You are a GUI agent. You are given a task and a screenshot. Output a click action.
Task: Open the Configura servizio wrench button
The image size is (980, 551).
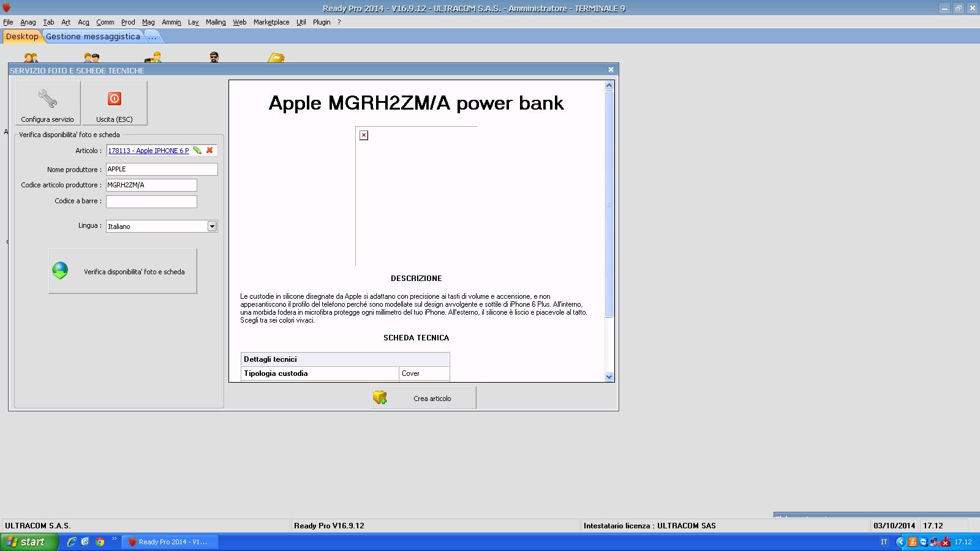[47, 103]
